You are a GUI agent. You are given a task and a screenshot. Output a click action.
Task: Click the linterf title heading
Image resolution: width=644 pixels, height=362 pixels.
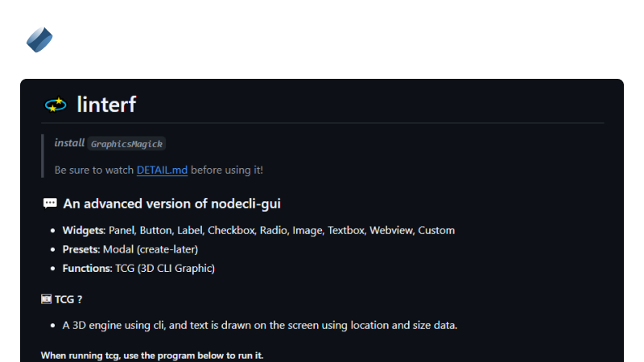pos(106,105)
